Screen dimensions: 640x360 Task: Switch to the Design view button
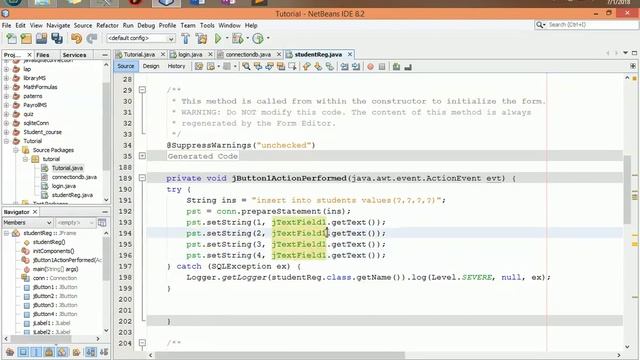151,66
